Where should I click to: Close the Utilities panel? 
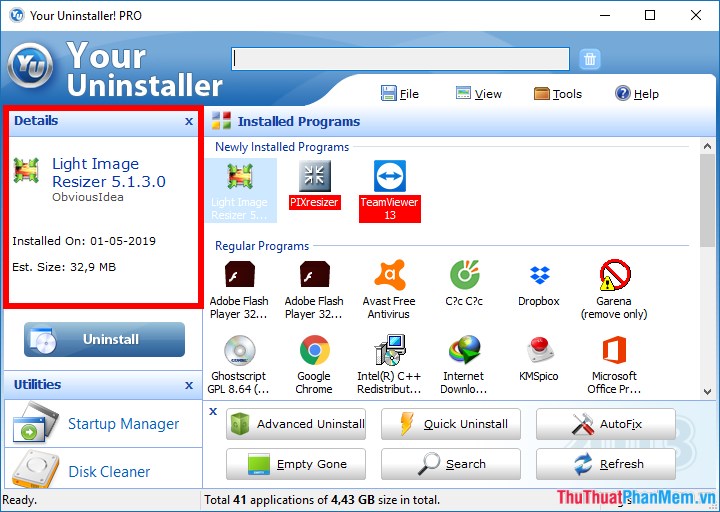[x=189, y=385]
